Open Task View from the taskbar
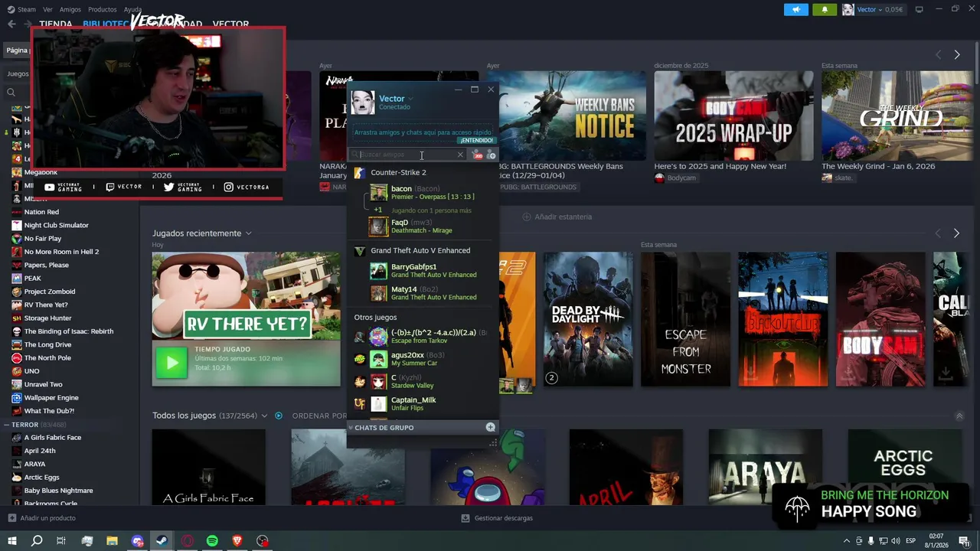980x551 pixels. pos(61,541)
